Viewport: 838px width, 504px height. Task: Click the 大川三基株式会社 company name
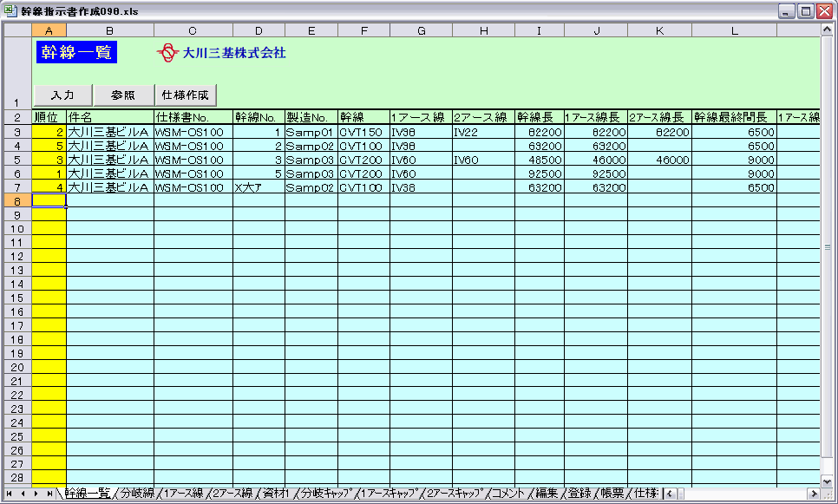coord(234,52)
